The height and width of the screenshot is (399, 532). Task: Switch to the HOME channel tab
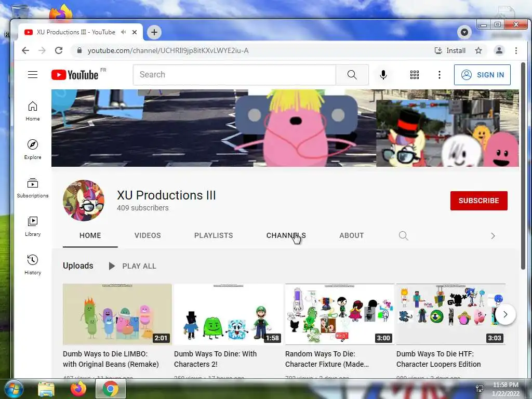pos(90,235)
